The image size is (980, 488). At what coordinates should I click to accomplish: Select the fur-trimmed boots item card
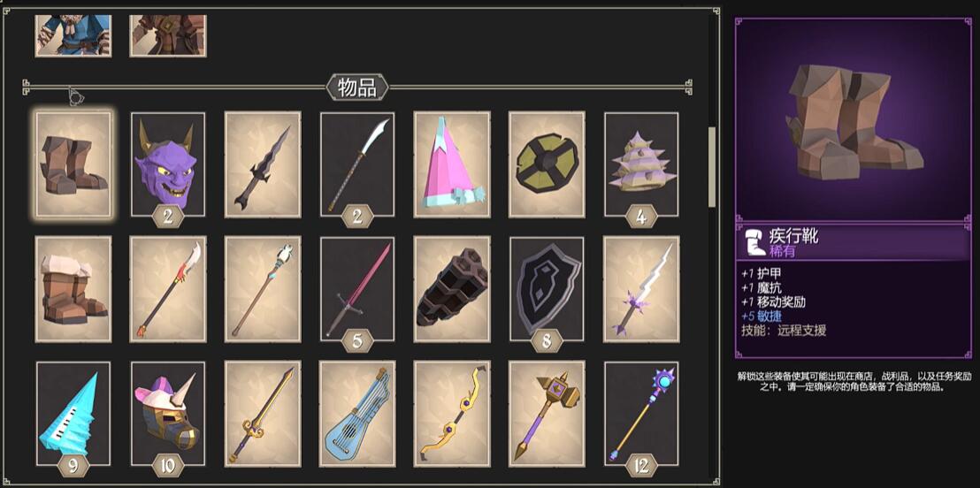click(73, 289)
